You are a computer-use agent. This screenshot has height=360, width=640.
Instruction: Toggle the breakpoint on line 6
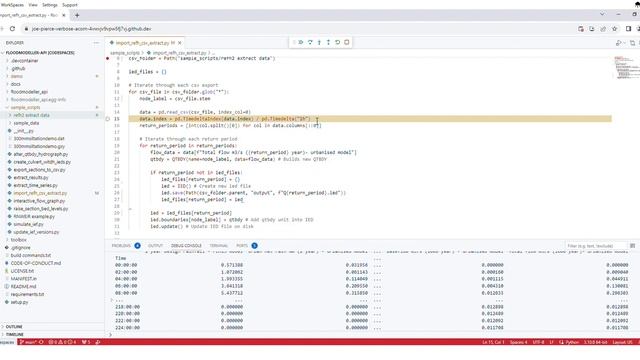(x=108, y=58)
